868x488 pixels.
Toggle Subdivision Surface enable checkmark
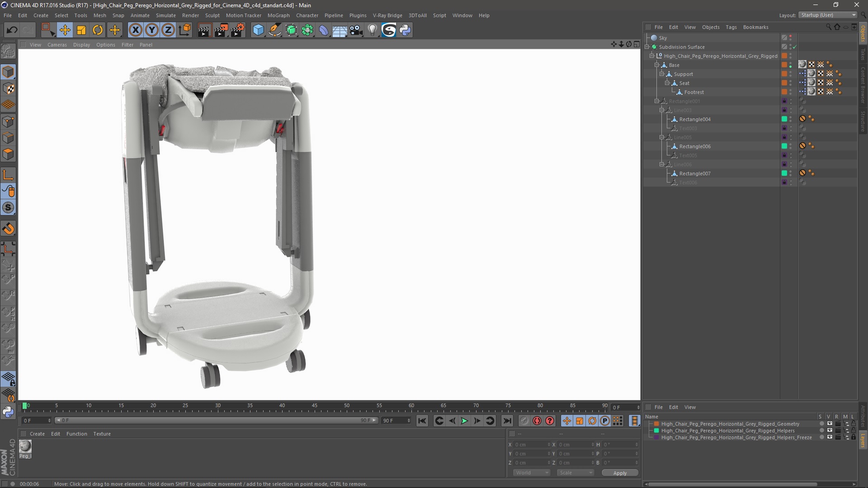794,47
